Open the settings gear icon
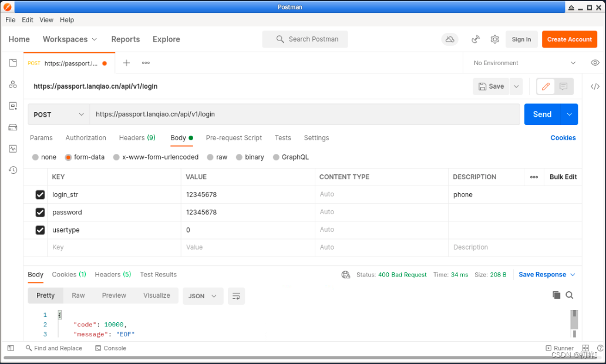This screenshot has height=364, width=606. [494, 39]
